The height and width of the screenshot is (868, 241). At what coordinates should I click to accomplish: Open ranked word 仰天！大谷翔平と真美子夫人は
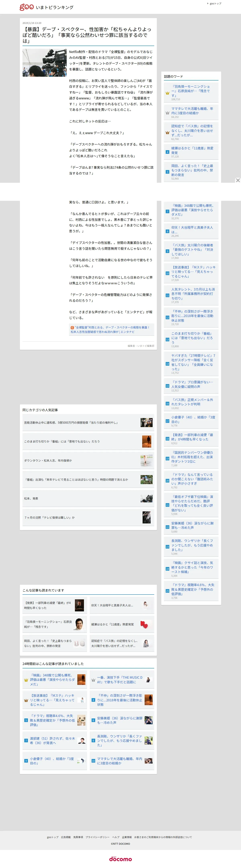coord(192,230)
